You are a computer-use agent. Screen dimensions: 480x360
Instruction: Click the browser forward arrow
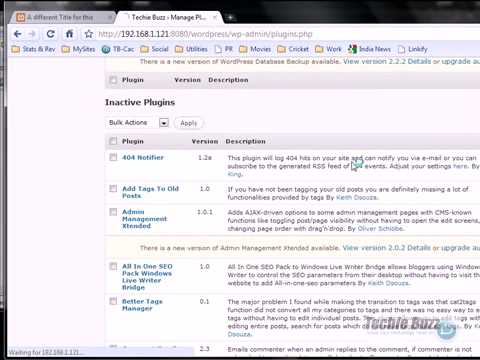coord(32,34)
